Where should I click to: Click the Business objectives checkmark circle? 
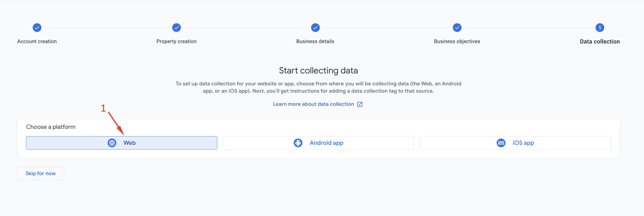point(457,28)
